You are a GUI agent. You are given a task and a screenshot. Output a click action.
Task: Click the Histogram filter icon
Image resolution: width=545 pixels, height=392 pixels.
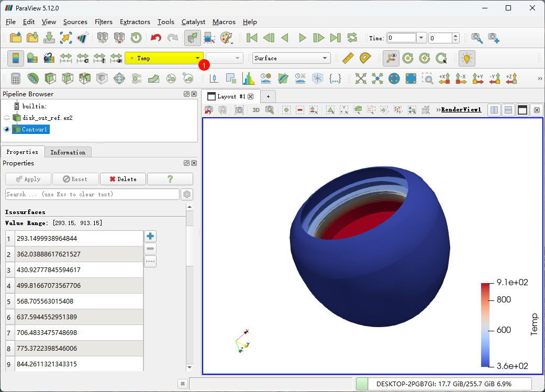248,79
